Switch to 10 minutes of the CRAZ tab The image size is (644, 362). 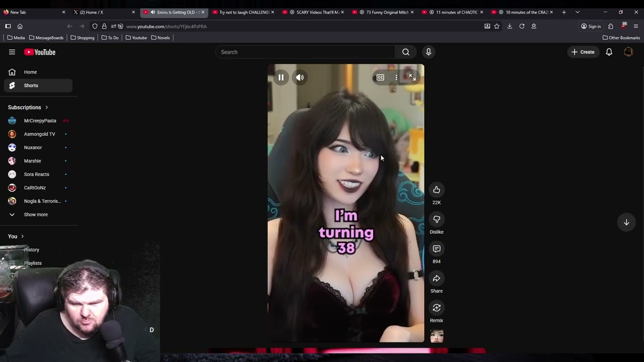(x=522, y=12)
